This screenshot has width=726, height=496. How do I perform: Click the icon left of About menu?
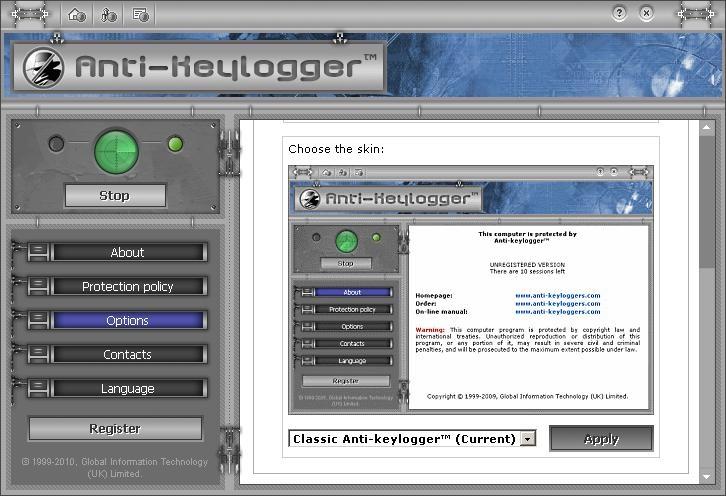point(38,252)
